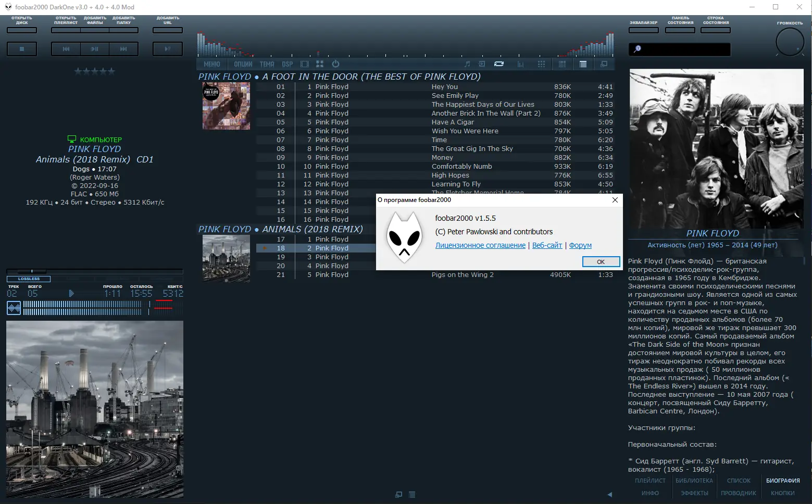
Task: Click the detach window icon at toolbar right
Action: click(x=604, y=64)
